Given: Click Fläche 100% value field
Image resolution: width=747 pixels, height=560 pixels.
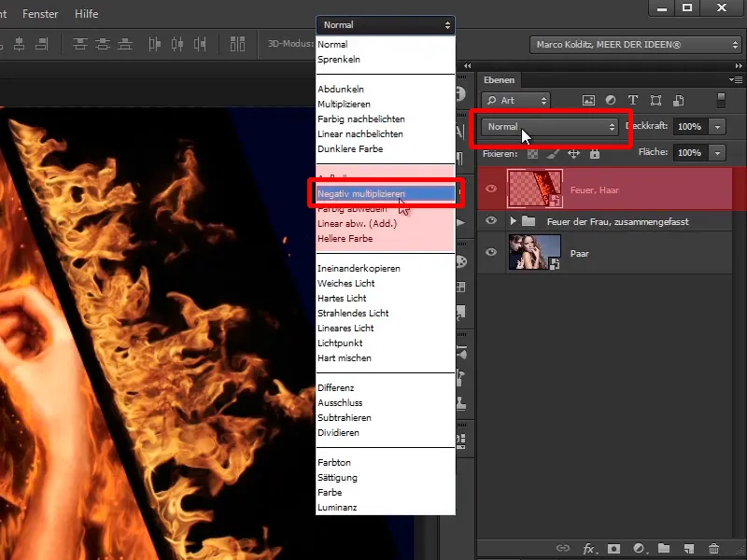Looking at the screenshot, I should coord(690,152).
